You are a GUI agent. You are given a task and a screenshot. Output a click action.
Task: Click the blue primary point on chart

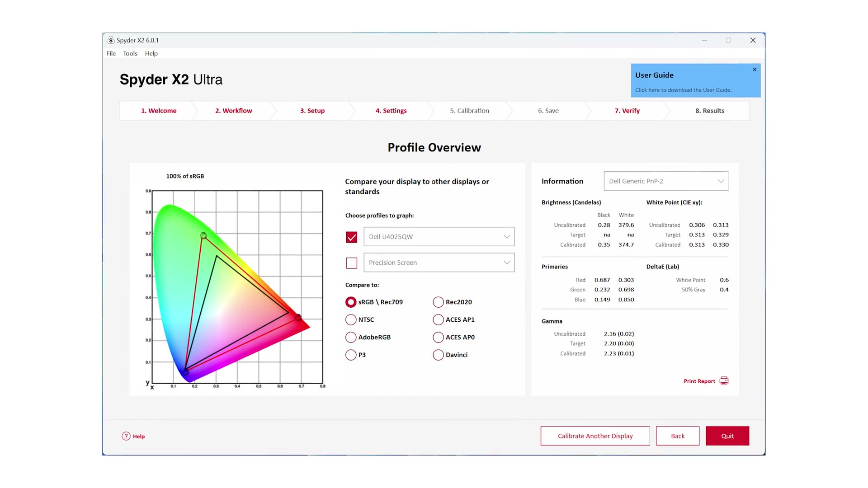[x=185, y=372]
